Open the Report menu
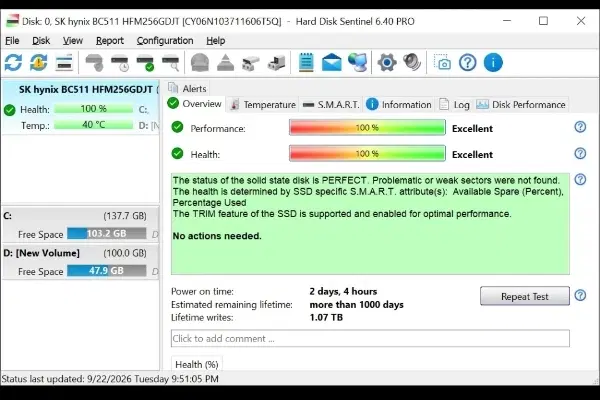The width and height of the screenshot is (600, 400). (110, 41)
